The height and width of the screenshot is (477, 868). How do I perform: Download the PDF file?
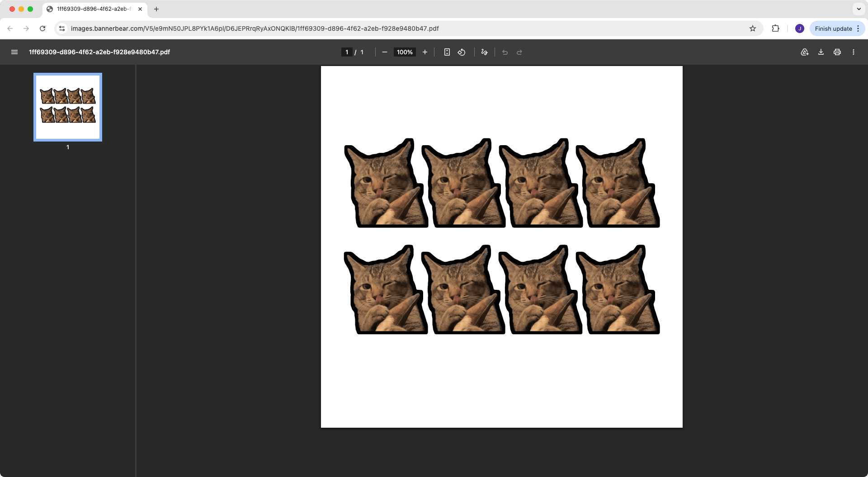click(x=821, y=52)
